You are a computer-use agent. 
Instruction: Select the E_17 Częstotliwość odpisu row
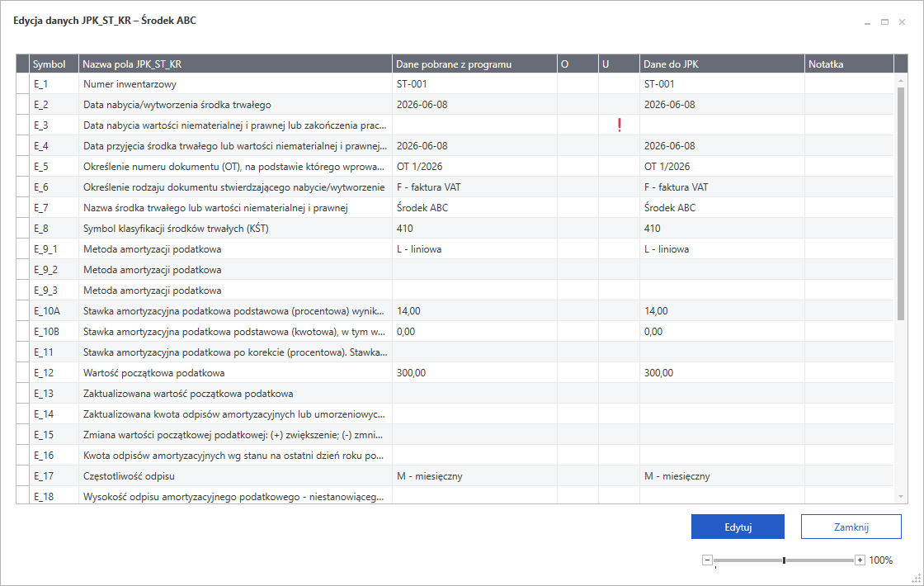point(455,475)
